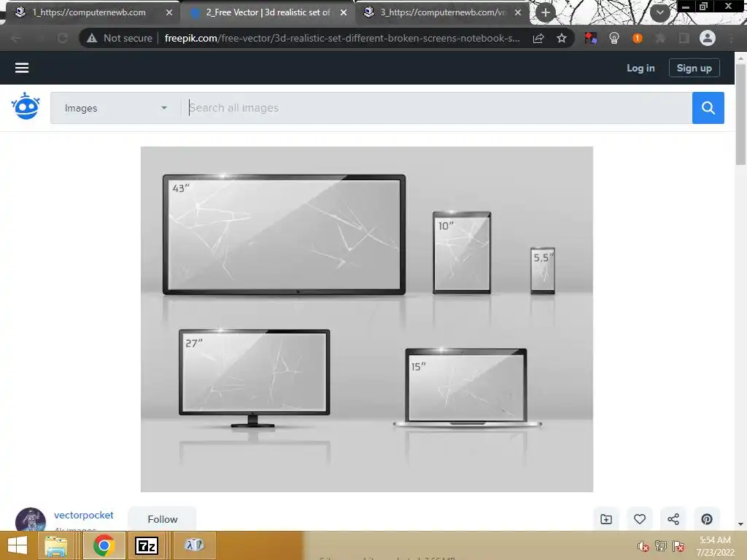Viewport: 747px width, 560px height.
Task: Open File Explorer from the taskbar
Action: click(x=55, y=545)
